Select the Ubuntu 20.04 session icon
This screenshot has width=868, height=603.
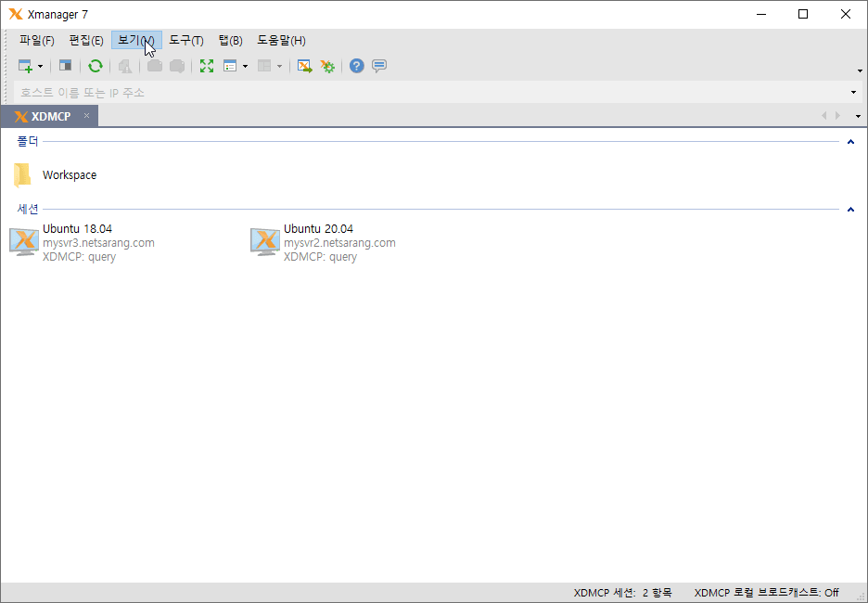coord(265,242)
